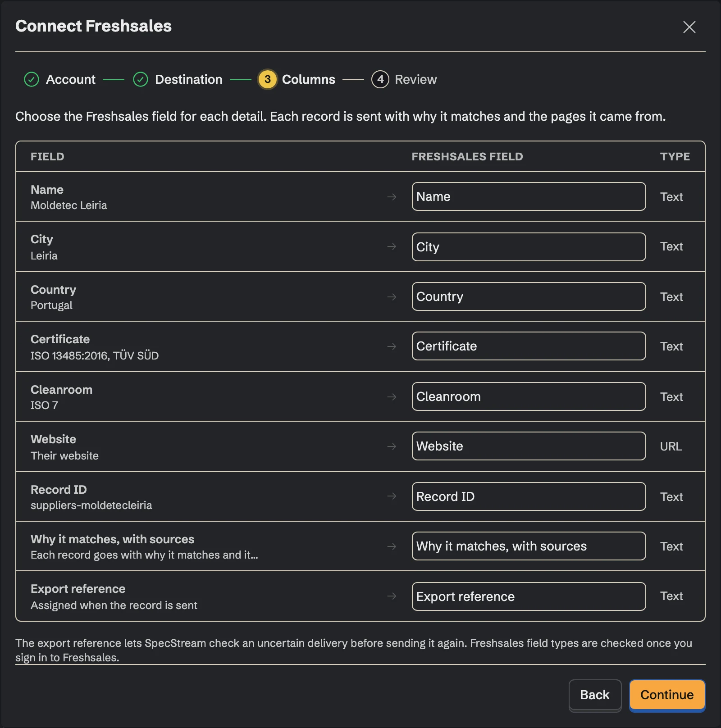Click the FIELD column header

47,156
